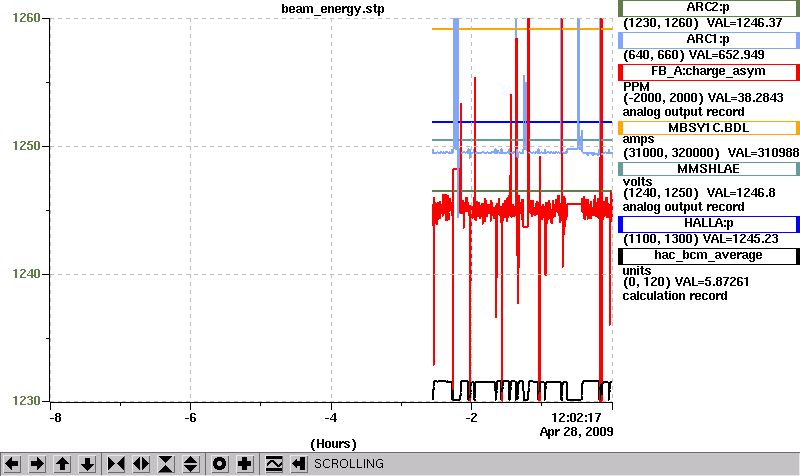Viewport: 800px width, 476px height.
Task: Click the circle auto-scale toolbar icon
Action: point(219,464)
